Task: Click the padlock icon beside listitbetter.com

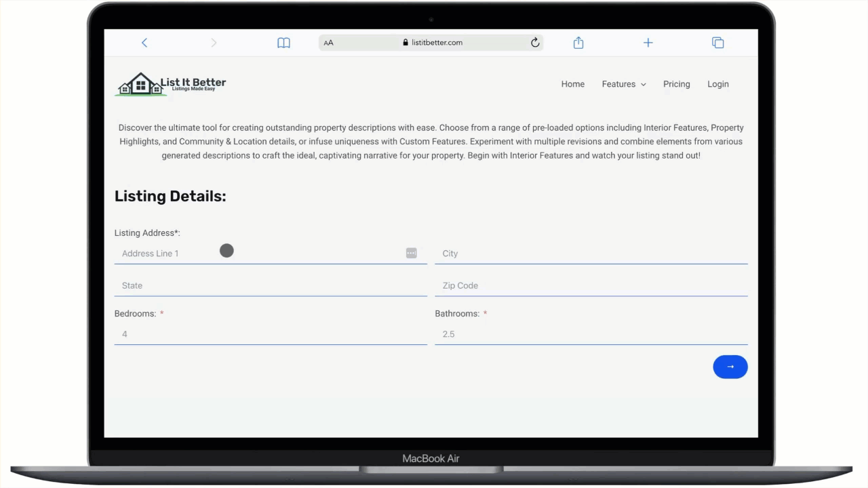Action: click(x=405, y=42)
